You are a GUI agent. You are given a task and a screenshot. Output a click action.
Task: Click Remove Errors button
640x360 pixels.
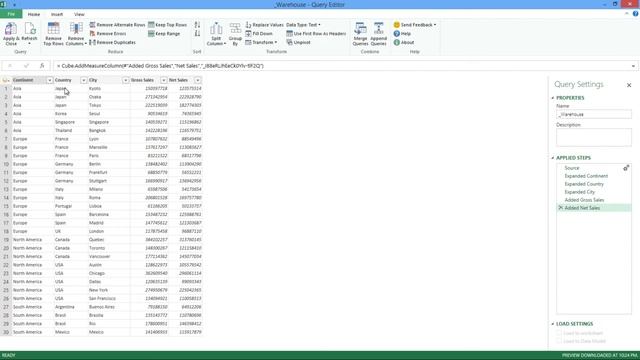108,33
